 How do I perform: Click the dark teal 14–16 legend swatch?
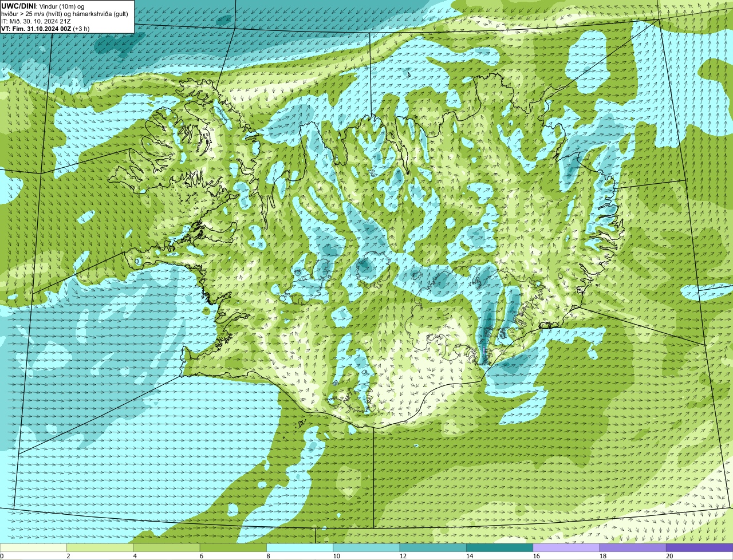[x=500, y=548]
